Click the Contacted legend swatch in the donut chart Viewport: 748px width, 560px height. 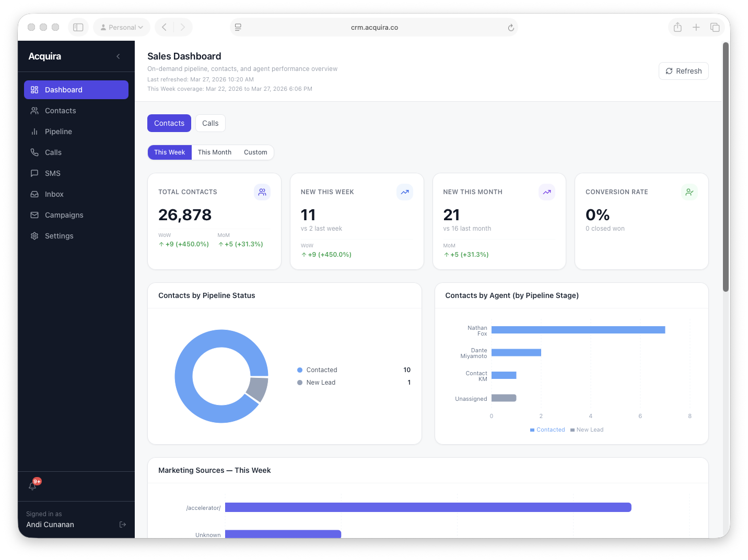coord(300,370)
